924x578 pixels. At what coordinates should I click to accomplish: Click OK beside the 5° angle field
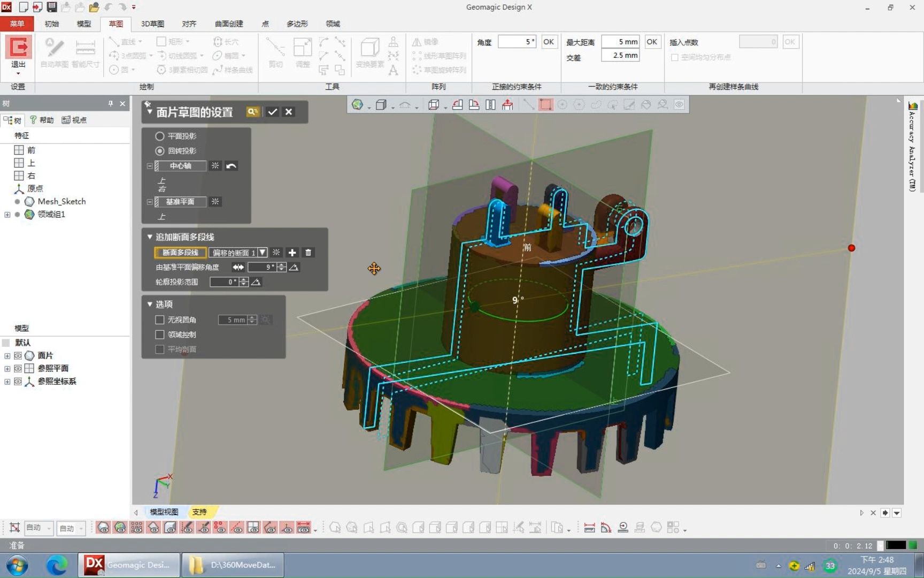click(x=548, y=42)
